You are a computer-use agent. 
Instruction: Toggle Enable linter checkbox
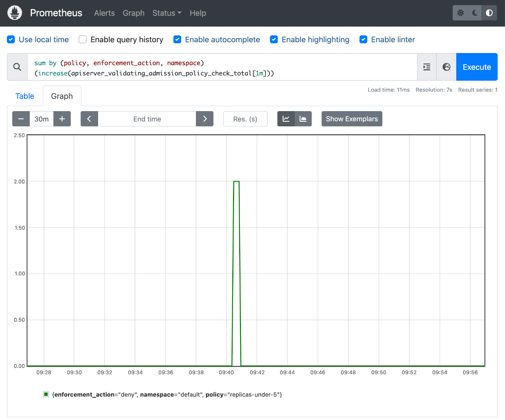(363, 39)
